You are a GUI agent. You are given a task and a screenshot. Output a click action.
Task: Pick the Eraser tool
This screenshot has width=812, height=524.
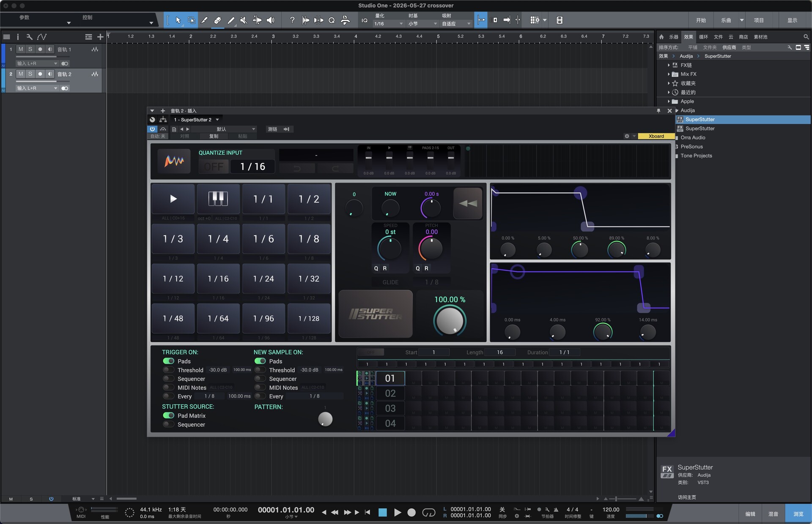tap(217, 20)
